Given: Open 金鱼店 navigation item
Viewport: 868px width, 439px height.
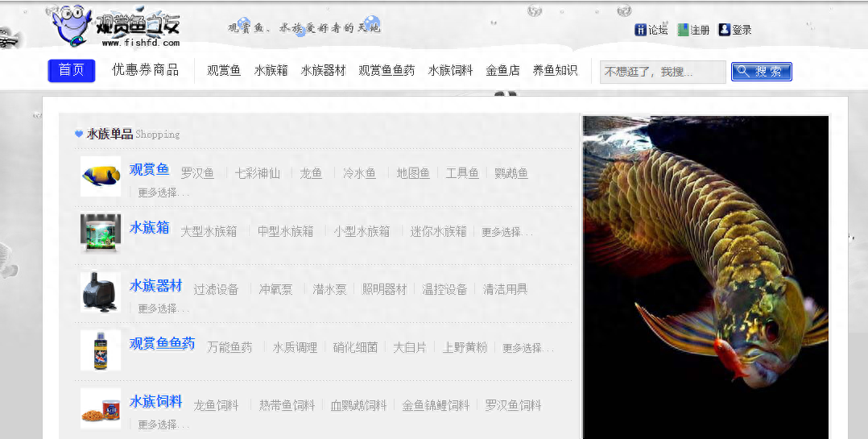Looking at the screenshot, I should (x=502, y=71).
